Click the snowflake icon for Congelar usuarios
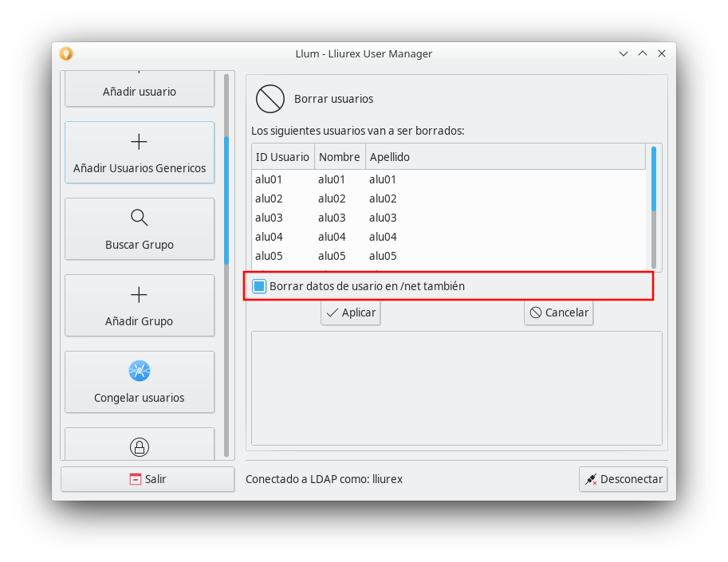This screenshot has width=728, height=562. tap(139, 371)
